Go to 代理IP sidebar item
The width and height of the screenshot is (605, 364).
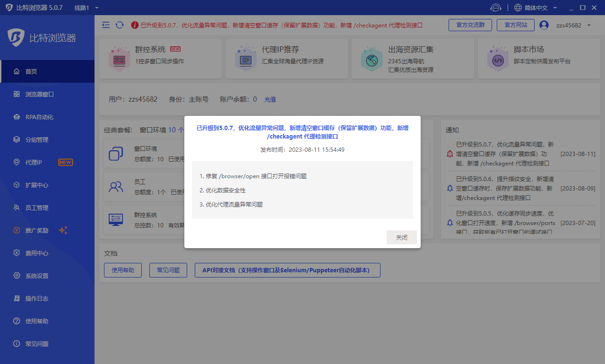[x=34, y=163]
